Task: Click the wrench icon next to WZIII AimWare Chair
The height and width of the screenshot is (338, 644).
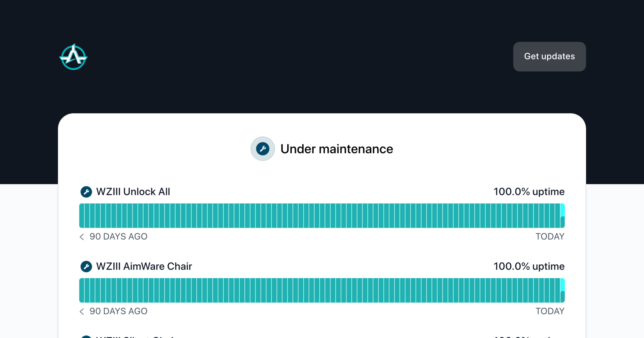Action: [x=86, y=266]
